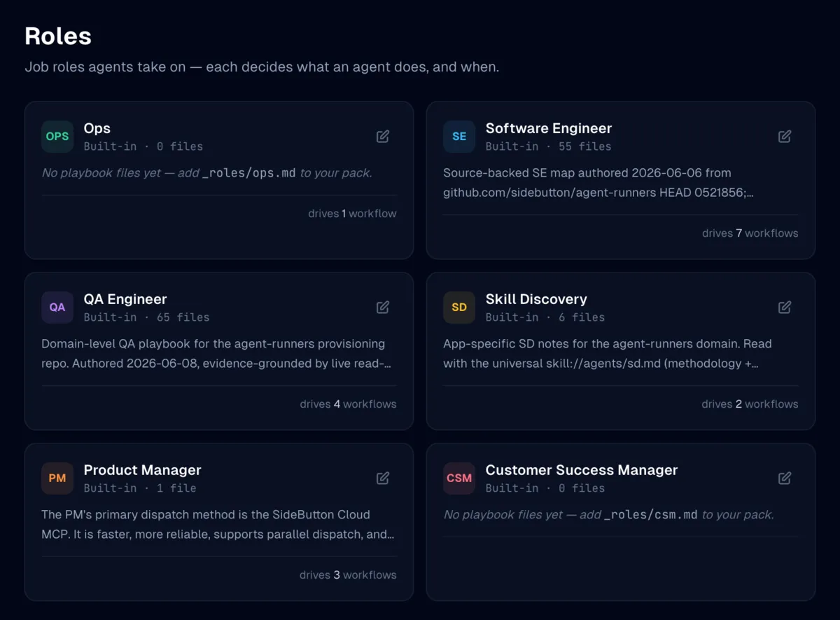The height and width of the screenshot is (620, 840).
Task: Click 'drives 3 workflows' on Product Manager card
Action: (x=348, y=575)
